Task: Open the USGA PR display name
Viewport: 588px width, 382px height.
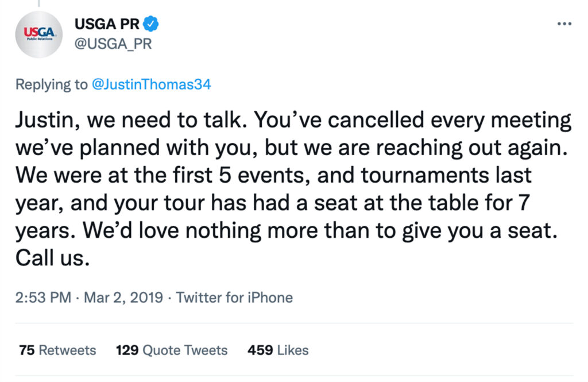Action: pyautogui.click(x=107, y=24)
